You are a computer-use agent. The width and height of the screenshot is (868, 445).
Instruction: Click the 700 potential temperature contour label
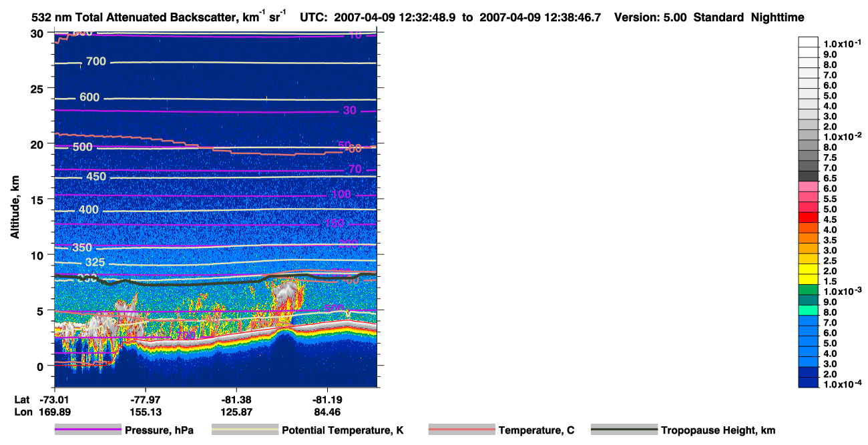tap(96, 61)
